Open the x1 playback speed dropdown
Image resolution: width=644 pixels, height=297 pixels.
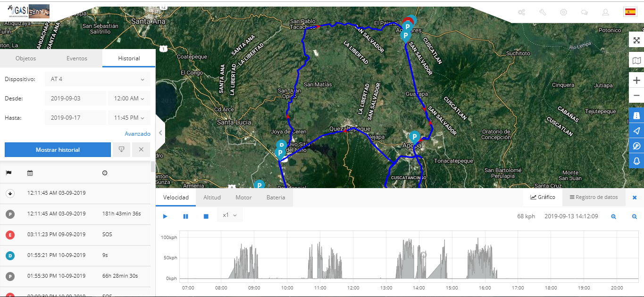point(230,215)
